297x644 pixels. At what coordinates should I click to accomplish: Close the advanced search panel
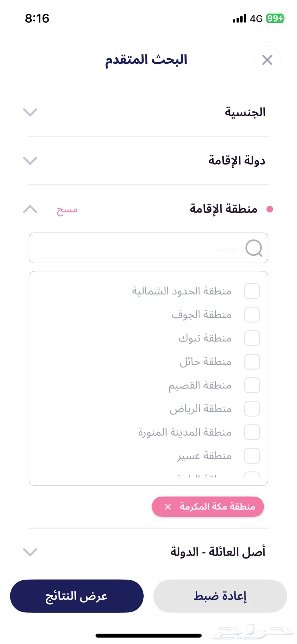point(267,60)
